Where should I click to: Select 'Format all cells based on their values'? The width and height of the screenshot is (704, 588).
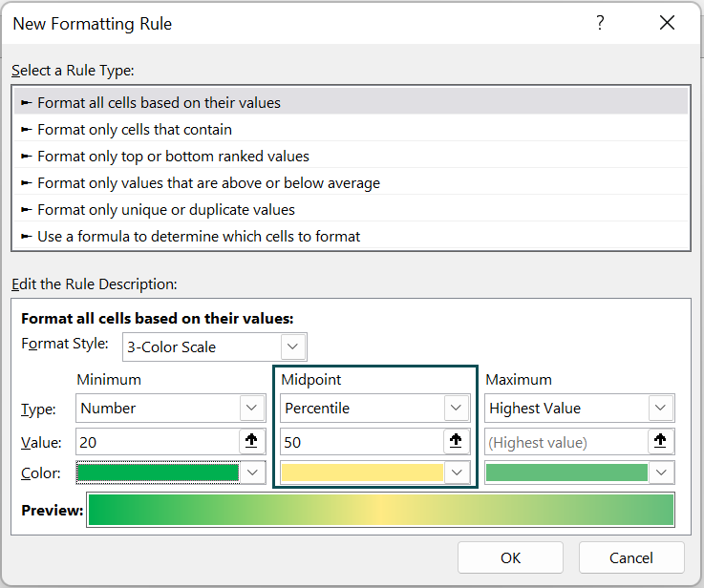(351, 103)
